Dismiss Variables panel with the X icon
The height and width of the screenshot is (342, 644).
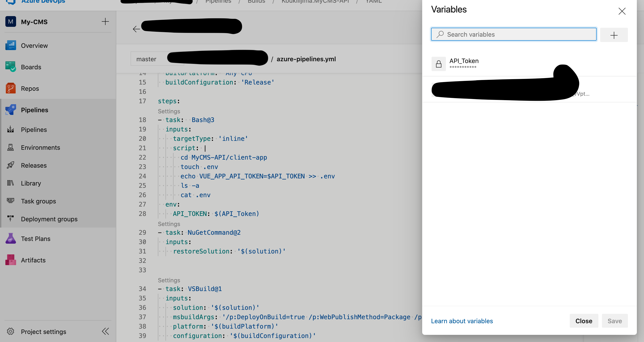(x=622, y=11)
